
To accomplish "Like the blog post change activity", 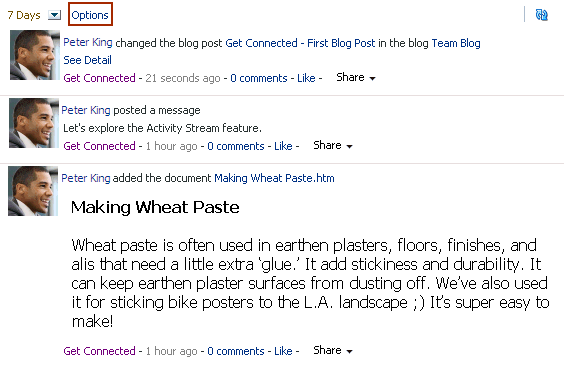I will tap(306, 78).
